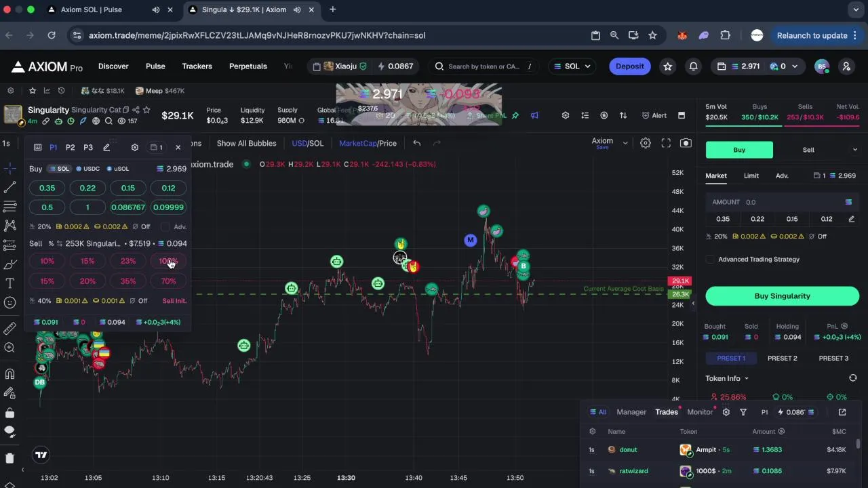Collapse the right trading panel arrow
This screenshot has width=868, height=488.
click(693, 303)
